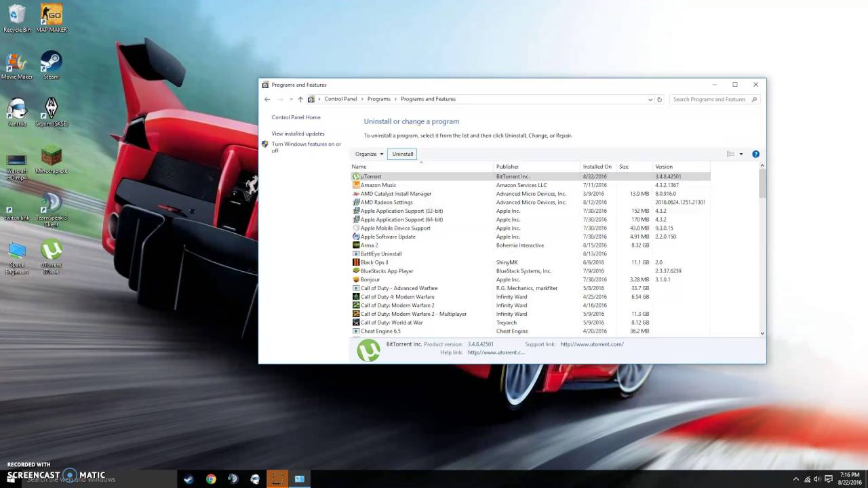Open the MAP MAKER desktop icon

(x=52, y=18)
